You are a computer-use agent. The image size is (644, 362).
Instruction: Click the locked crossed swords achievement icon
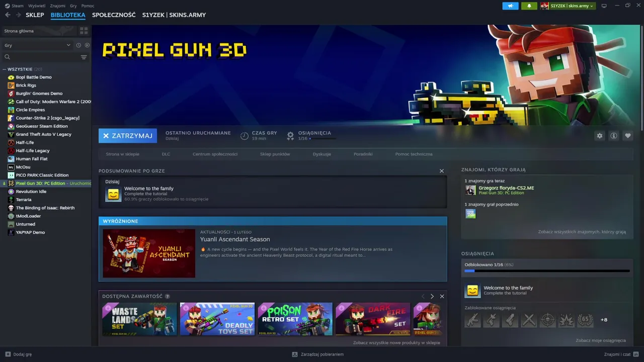pyautogui.click(x=529, y=320)
